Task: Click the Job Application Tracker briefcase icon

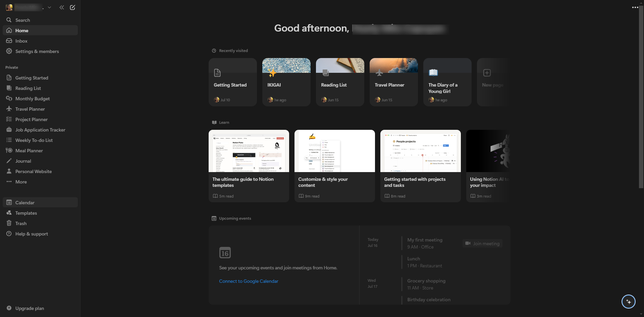Action: pyautogui.click(x=9, y=130)
